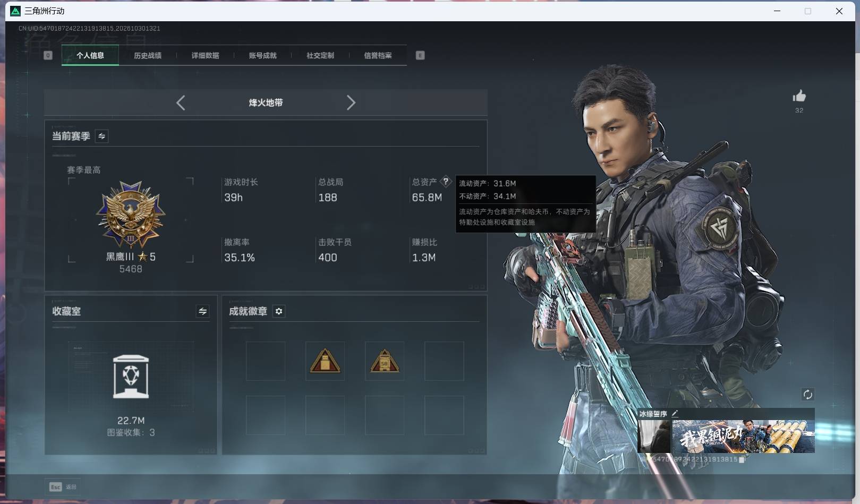The width and height of the screenshot is (860, 504).
Task: Click the Esc 返回 back button
Action: (x=63, y=486)
